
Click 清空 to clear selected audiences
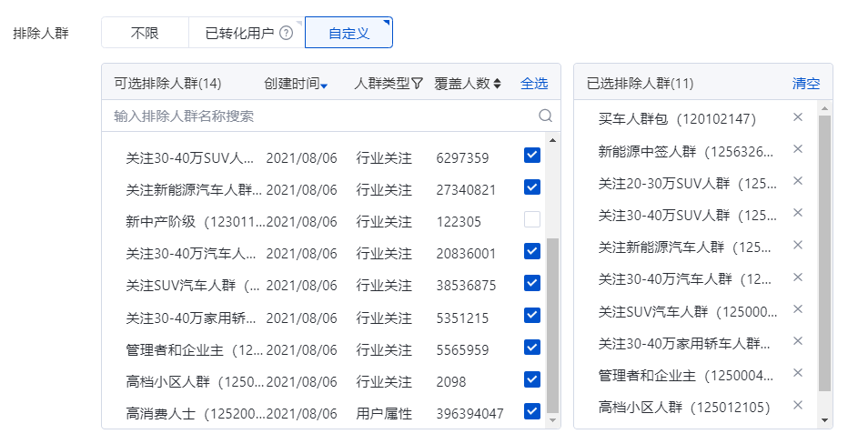point(806,84)
